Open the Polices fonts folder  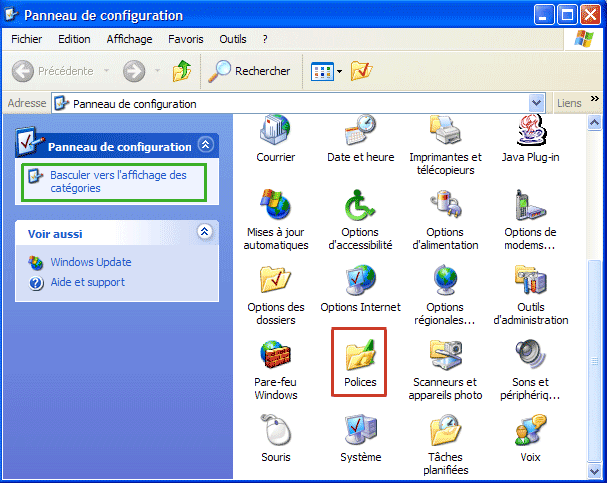pyautogui.click(x=360, y=363)
